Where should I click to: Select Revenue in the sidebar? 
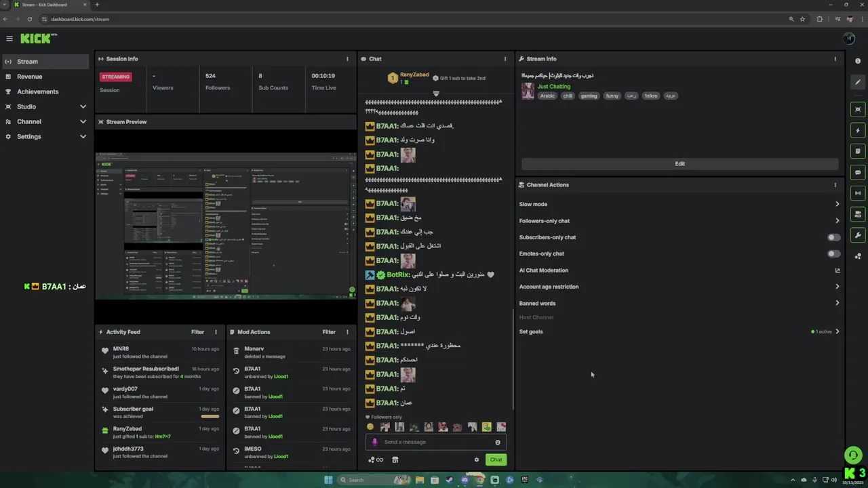45,77
